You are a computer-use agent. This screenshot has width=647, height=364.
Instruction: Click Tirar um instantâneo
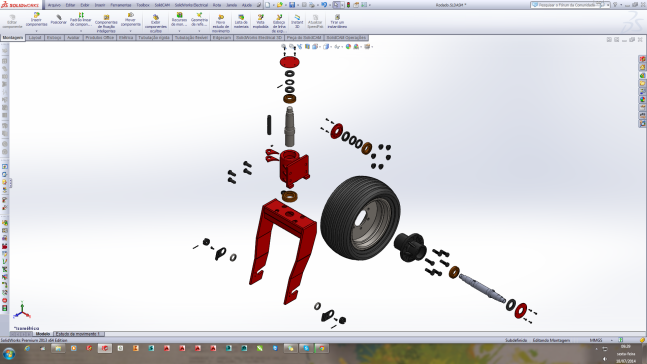pos(337,21)
